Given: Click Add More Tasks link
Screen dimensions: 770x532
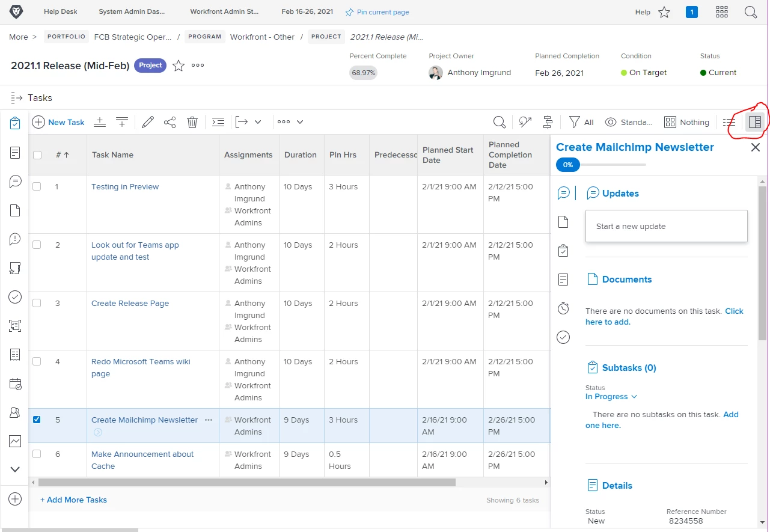Looking at the screenshot, I should click(73, 500).
